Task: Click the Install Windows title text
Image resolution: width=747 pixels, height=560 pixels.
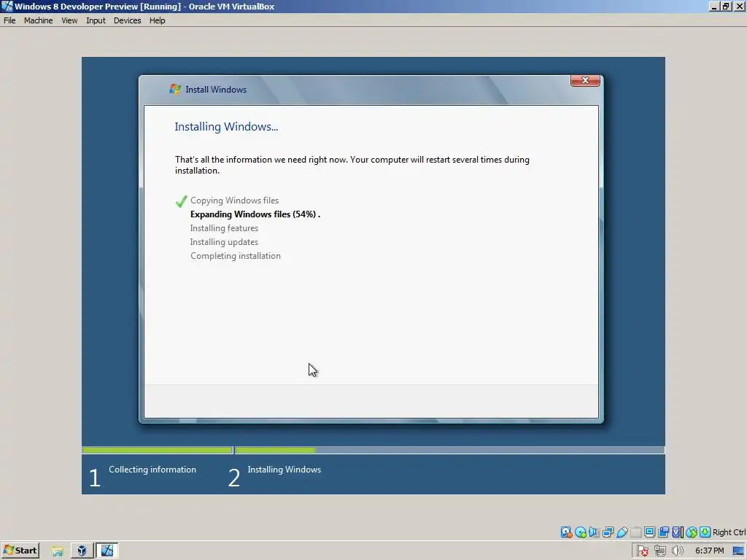Action: click(x=216, y=90)
